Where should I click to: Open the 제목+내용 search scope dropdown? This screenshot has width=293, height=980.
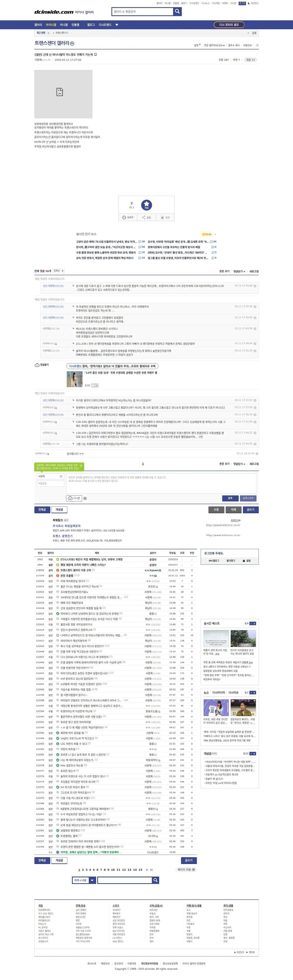coord(84,880)
